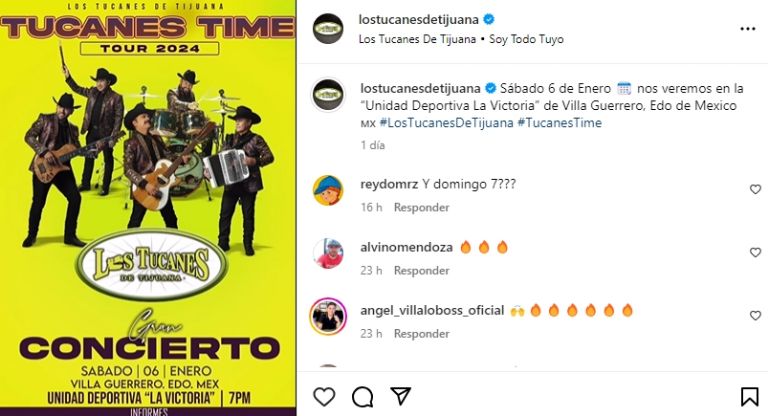This screenshot has height=416, width=768.
Task: Share the post with the paper plane icon
Action: (x=400, y=396)
